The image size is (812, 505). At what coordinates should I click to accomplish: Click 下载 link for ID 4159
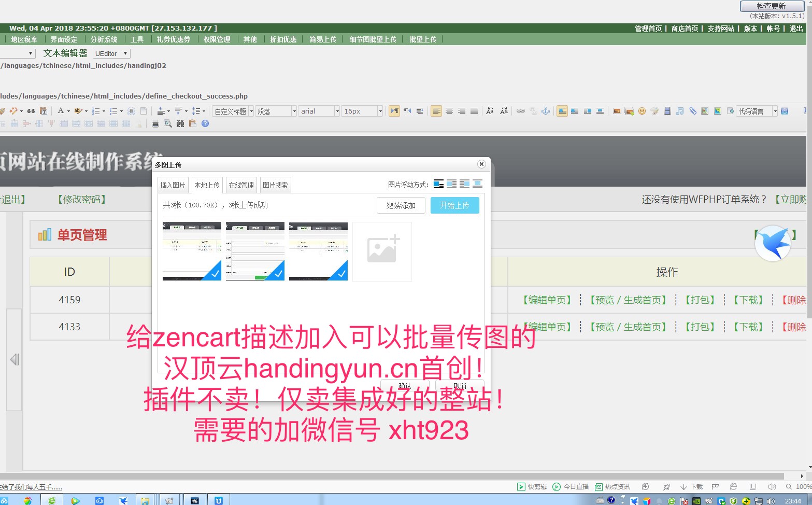748,300
